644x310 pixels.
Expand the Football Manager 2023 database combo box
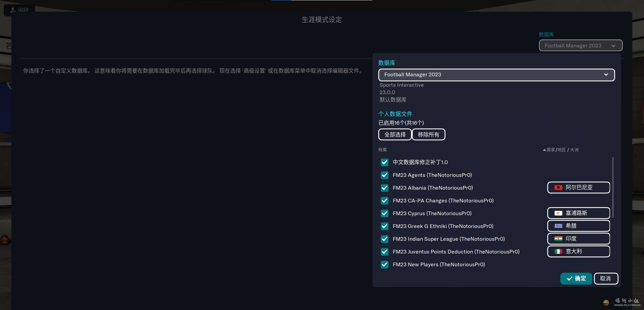coord(496,75)
